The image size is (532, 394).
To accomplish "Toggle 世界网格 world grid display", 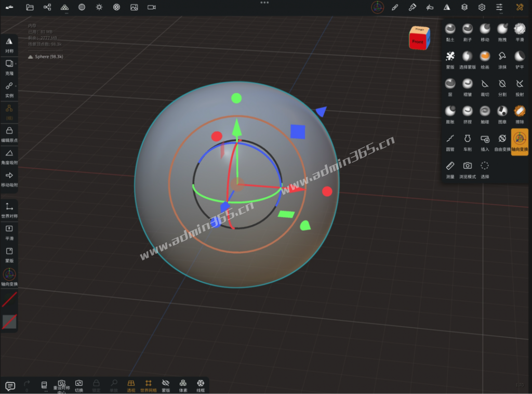I will (x=148, y=386).
